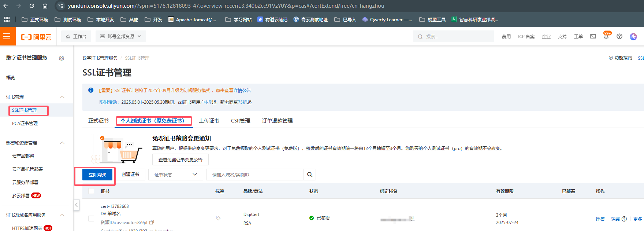Click the 数字证书管理服务 breadcrumb
644x231 pixels.
pos(100,58)
